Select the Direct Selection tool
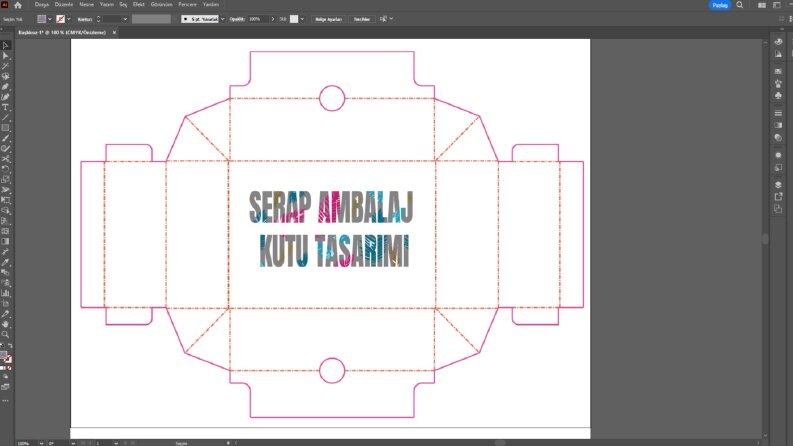 click(6, 56)
